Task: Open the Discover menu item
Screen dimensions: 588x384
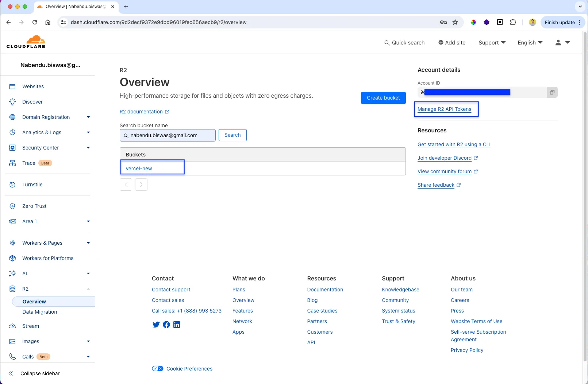Action: (x=32, y=102)
